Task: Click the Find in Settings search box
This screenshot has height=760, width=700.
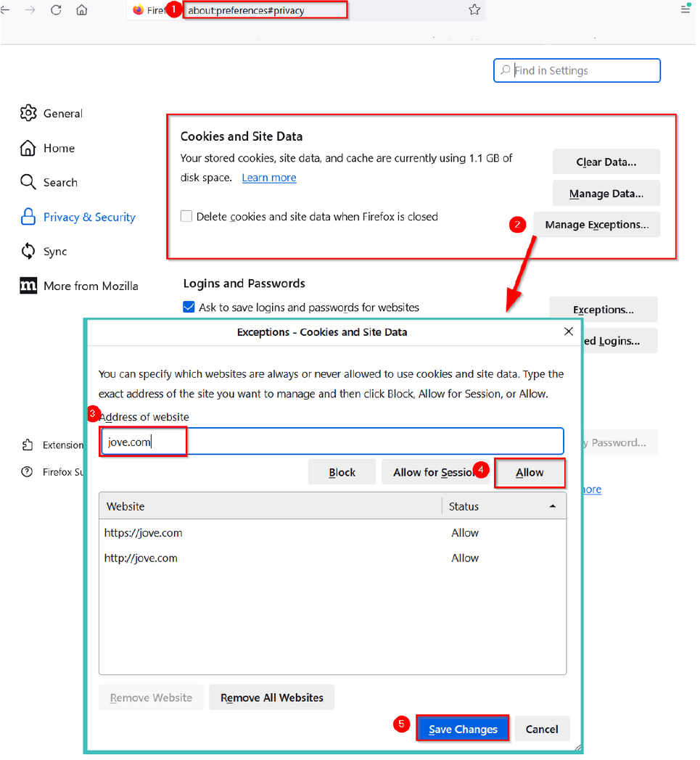Action: pyautogui.click(x=577, y=71)
